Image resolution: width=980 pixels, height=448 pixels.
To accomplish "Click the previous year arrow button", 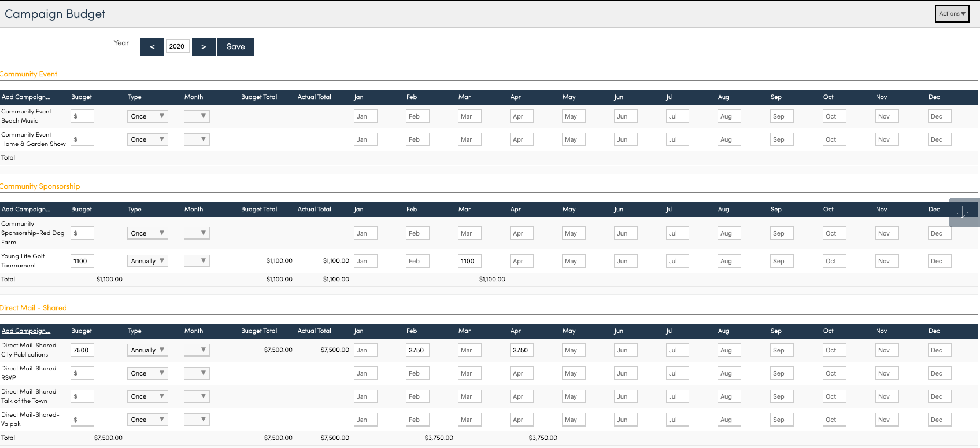I will (152, 47).
